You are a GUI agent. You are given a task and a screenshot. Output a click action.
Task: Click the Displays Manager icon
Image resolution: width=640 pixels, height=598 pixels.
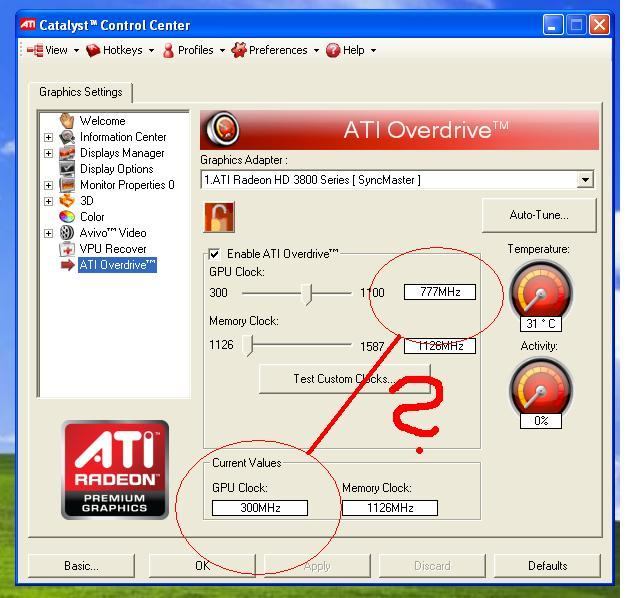click(x=67, y=153)
